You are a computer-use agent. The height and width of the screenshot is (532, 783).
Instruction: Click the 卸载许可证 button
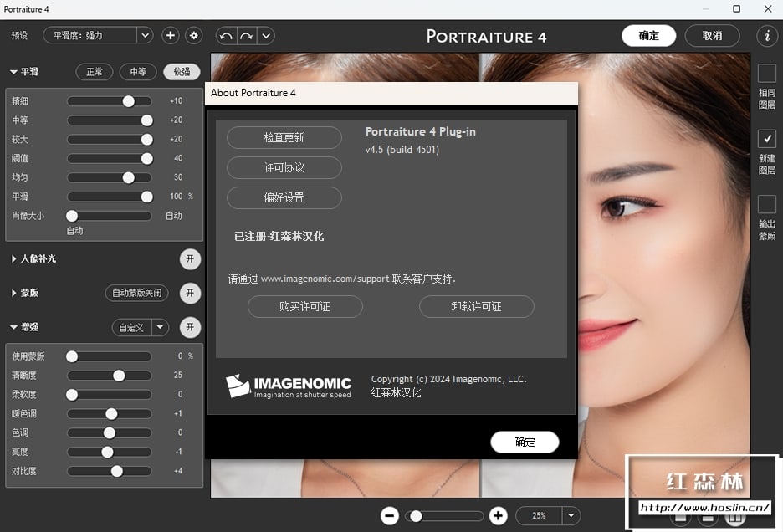coord(476,306)
